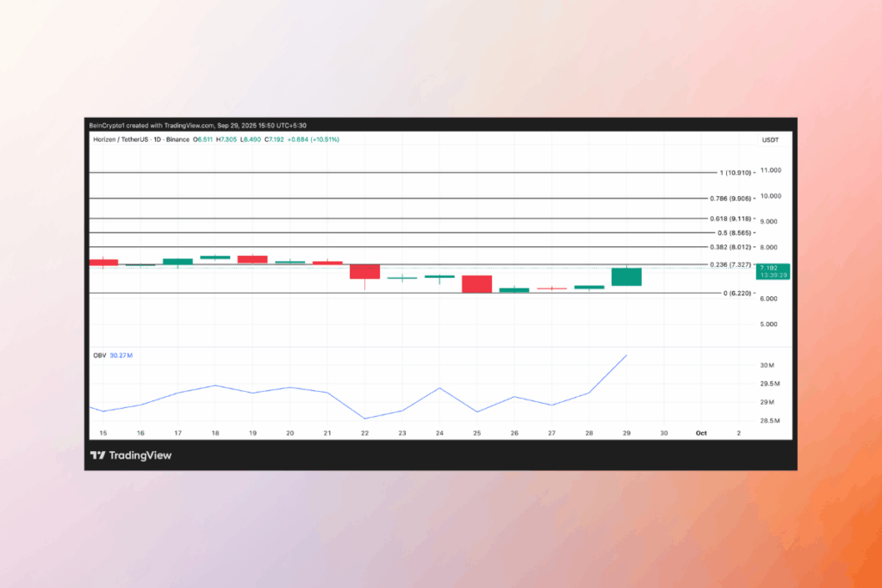
Task: Select the 0.618 (9.118) Fibonacci level label
Action: coord(730,219)
